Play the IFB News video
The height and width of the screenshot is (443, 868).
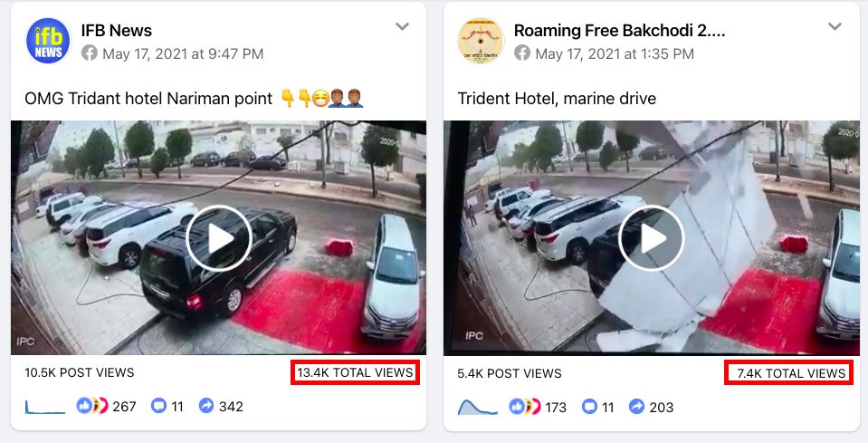click(218, 238)
